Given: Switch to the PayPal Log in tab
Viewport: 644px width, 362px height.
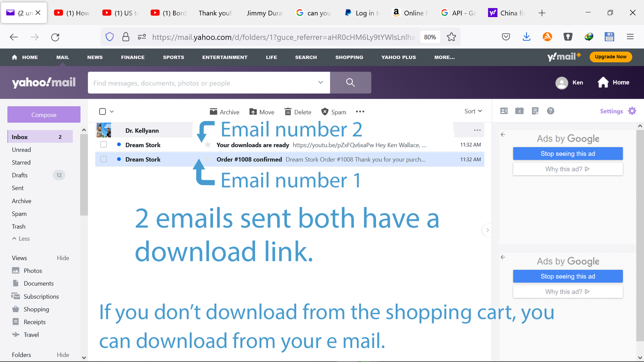Looking at the screenshot, I should [x=362, y=13].
